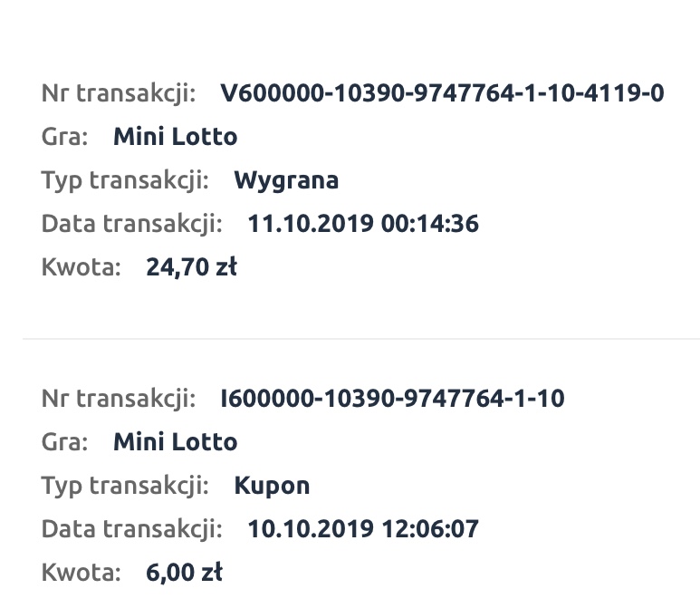Click the second Typ transakcji label

coord(125,485)
